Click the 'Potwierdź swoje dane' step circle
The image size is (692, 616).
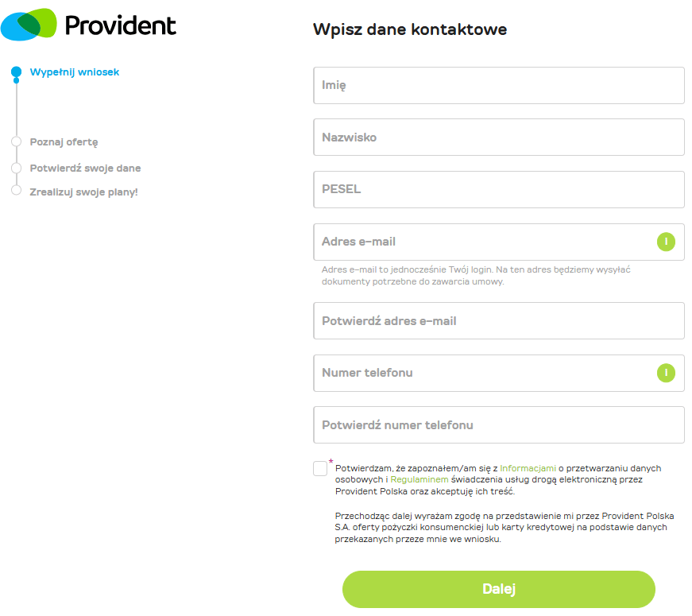click(16, 169)
